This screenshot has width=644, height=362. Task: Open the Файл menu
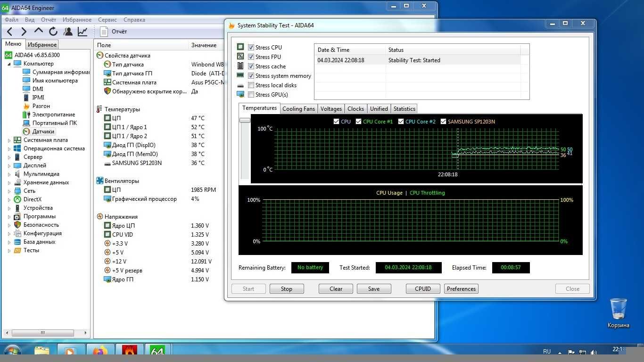(x=11, y=20)
